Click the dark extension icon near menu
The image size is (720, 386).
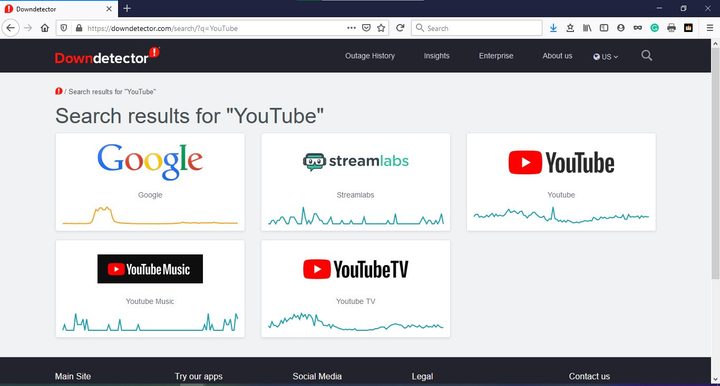click(688, 28)
